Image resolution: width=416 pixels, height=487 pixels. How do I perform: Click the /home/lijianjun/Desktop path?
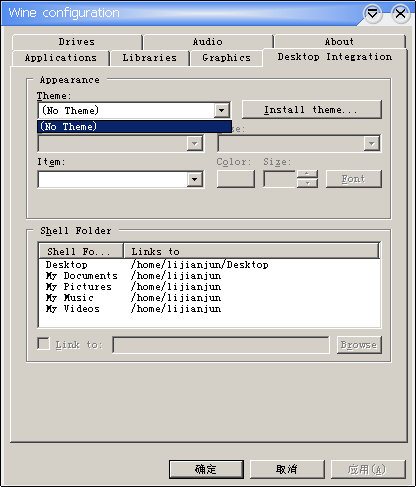200,265
